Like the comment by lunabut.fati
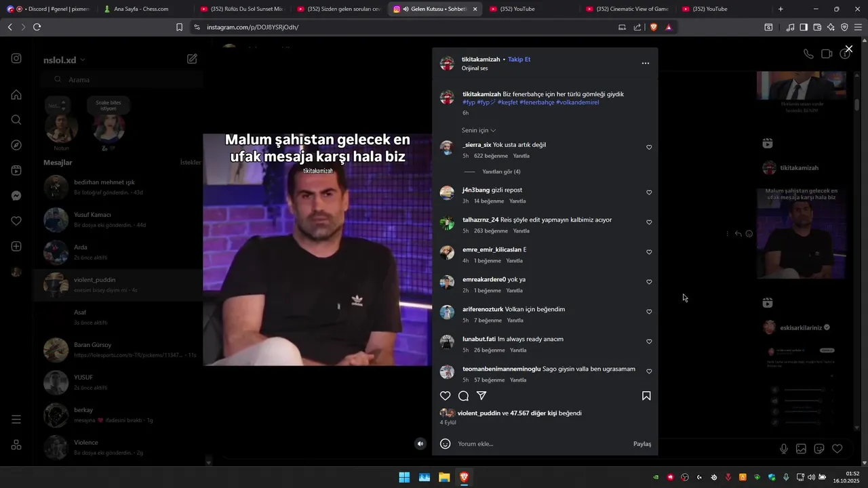Viewport: 868px width, 488px height. pyautogui.click(x=649, y=342)
